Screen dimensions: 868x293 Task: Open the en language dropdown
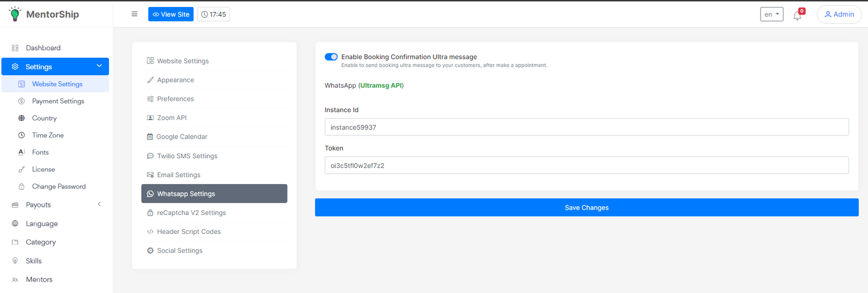[771, 15]
